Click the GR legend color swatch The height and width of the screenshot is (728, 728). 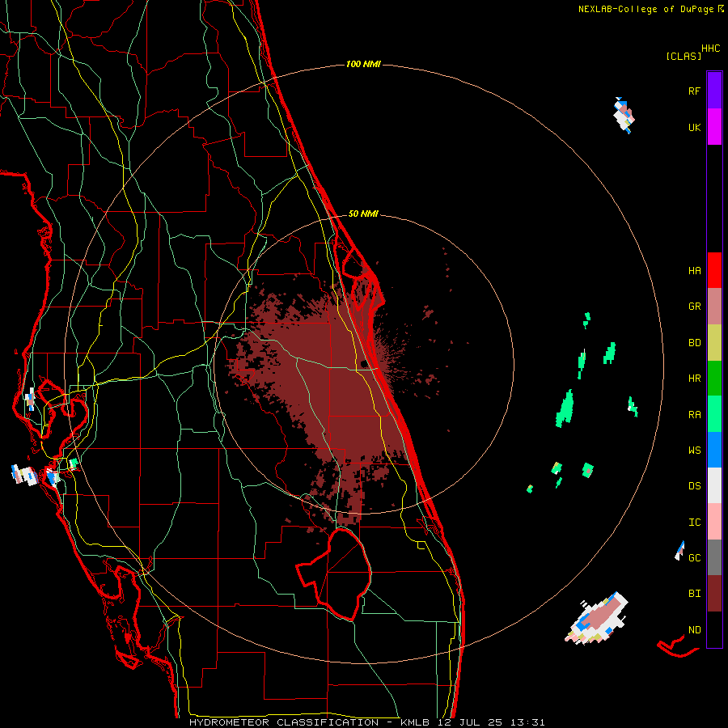[714, 307]
